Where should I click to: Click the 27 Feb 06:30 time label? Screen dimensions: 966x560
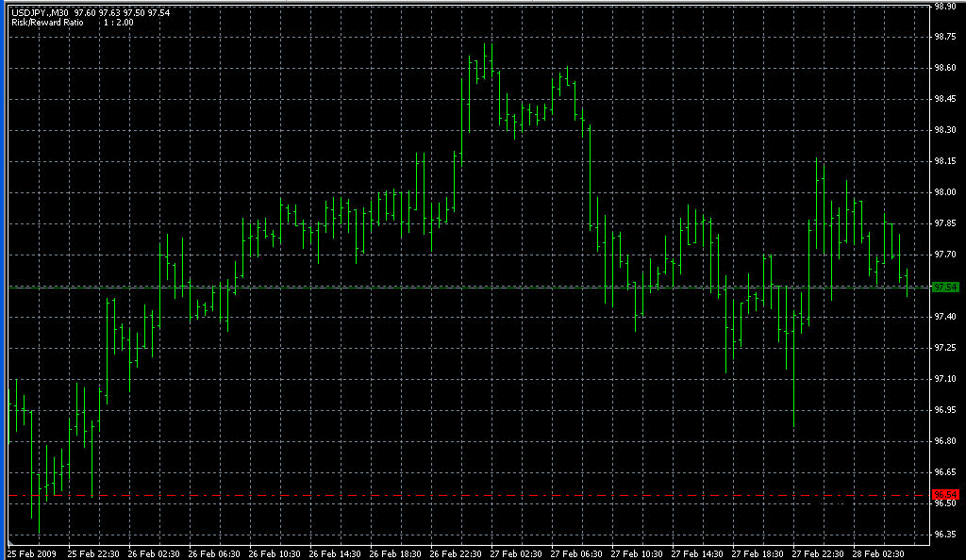(x=576, y=553)
